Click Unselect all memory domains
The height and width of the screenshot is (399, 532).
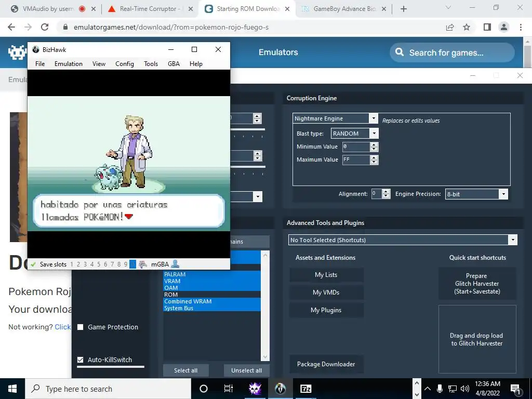point(247,370)
